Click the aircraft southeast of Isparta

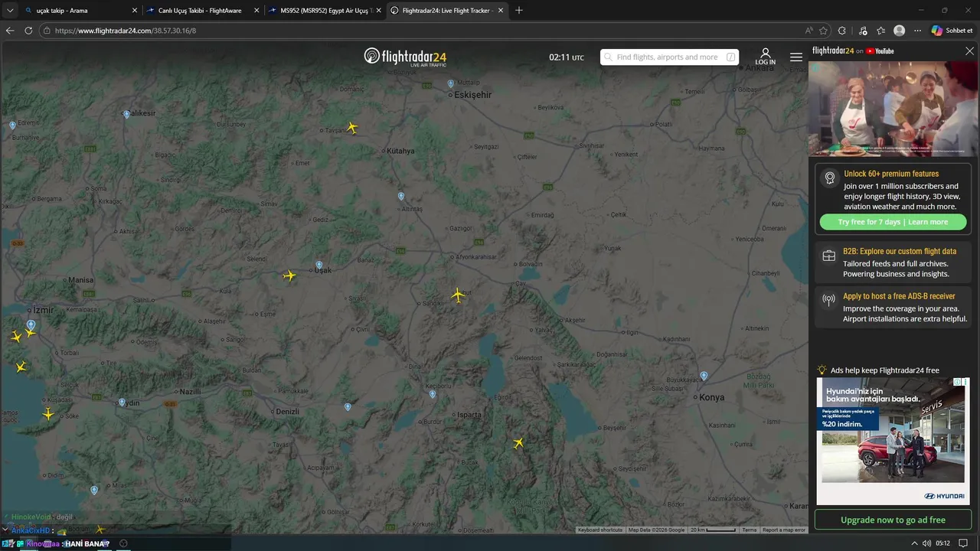(518, 443)
